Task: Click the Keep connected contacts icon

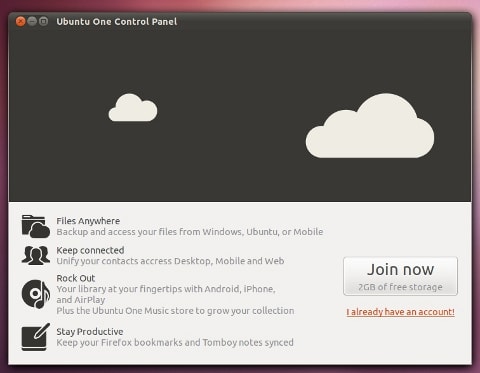Action: pos(36,255)
